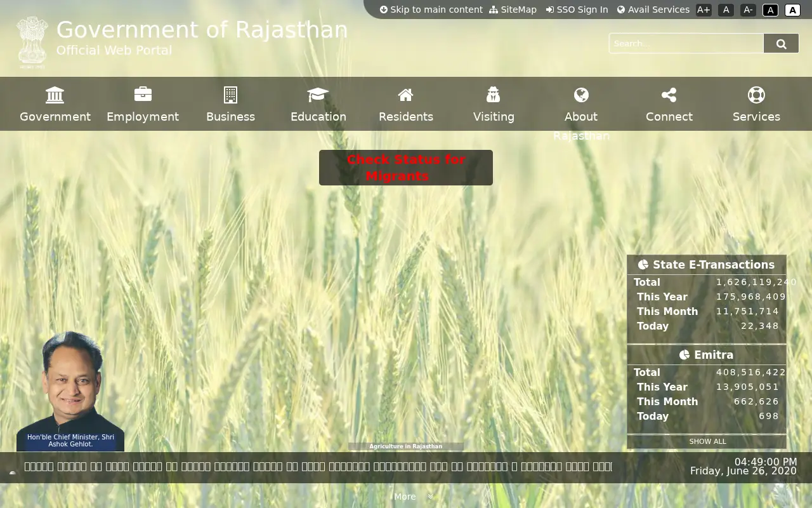Reset font size with plain A button
Image resolution: width=812 pixels, height=508 pixels.
tap(726, 10)
